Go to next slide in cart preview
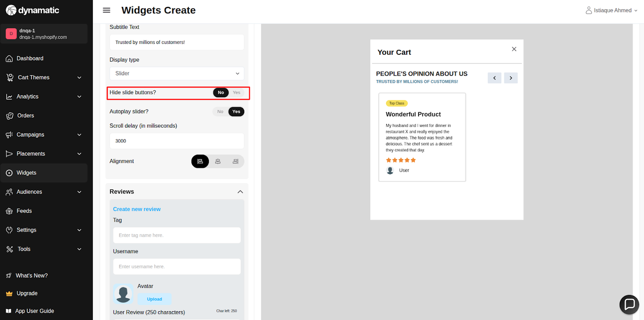The height and width of the screenshot is (320, 644). 511,78
